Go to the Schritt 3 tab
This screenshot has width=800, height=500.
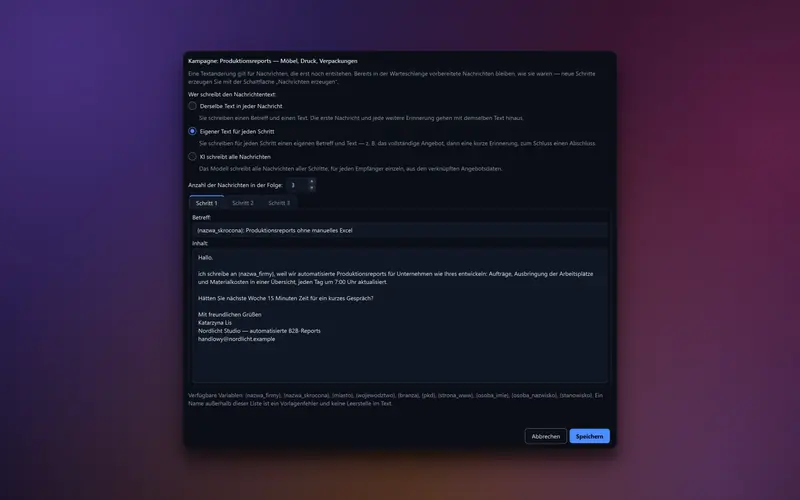279,203
